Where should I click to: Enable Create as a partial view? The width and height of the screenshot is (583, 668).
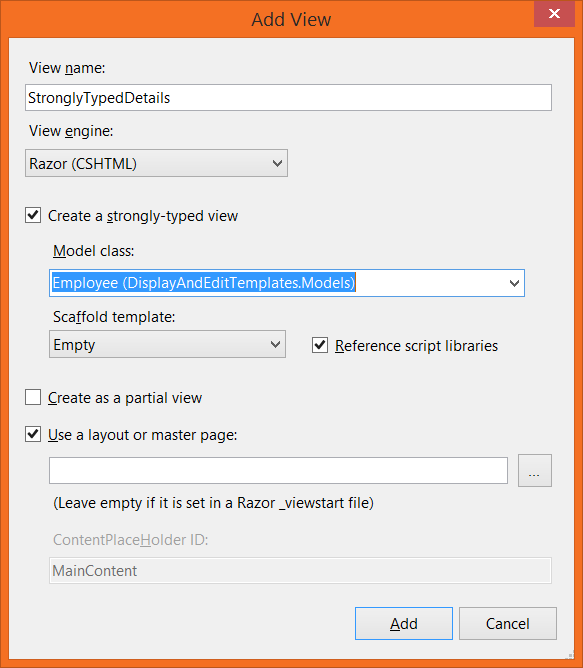click(33, 397)
